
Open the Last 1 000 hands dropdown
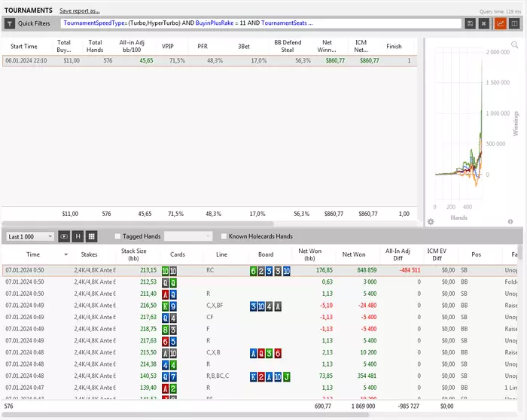click(x=29, y=236)
